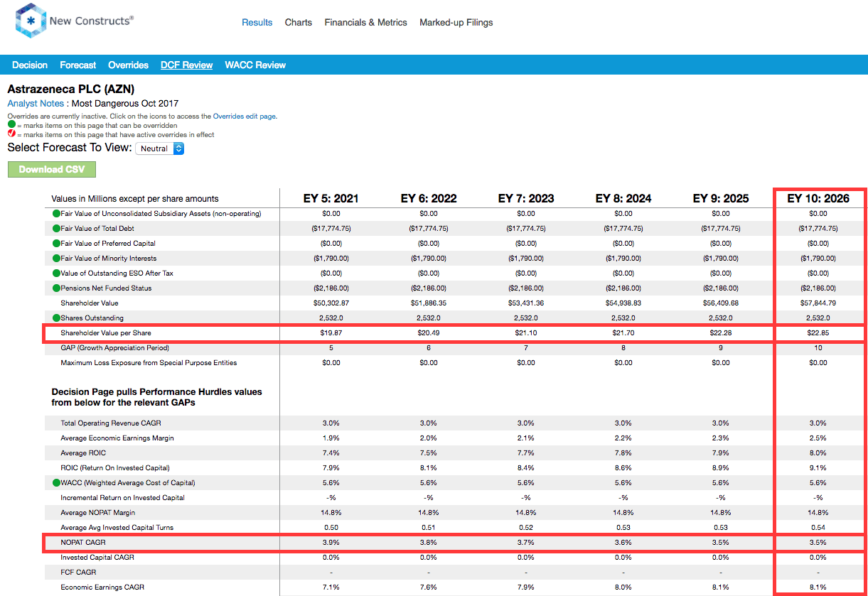Click the EY 10: 2026 column header
The width and height of the screenshot is (868, 596).
click(818, 199)
